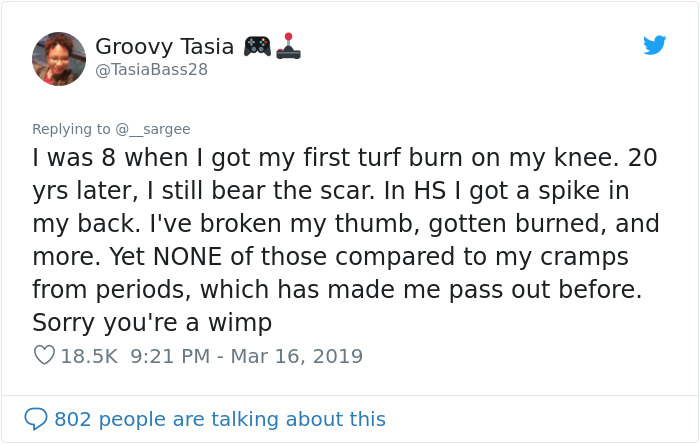This screenshot has height=444, width=700.
Task: Click the speech bubble reply icon
Action: coord(37,419)
